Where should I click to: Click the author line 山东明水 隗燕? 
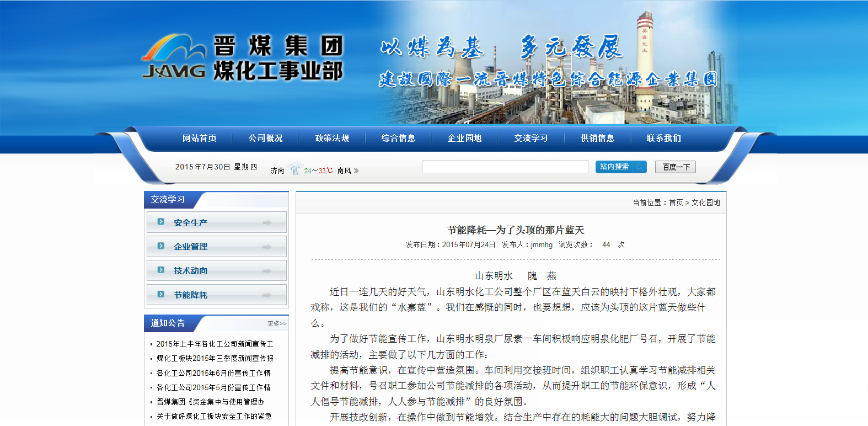[x=516, y=276]
